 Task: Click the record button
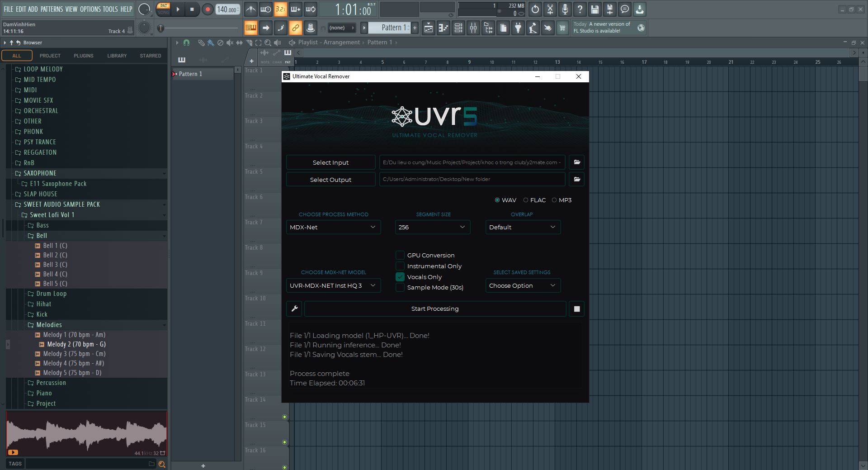click(208, 9)
